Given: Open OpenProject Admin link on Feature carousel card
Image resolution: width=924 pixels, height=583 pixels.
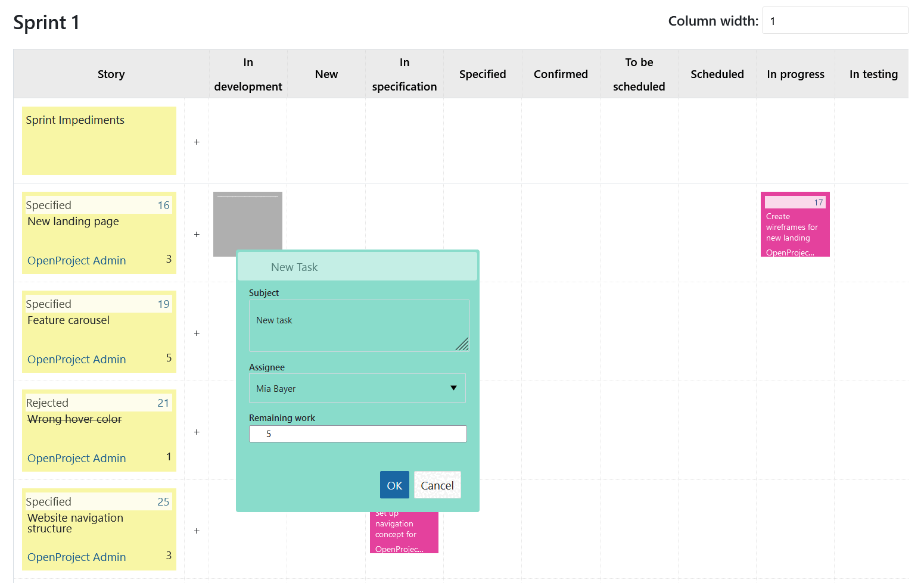Looking at the screenshot, I should click(x=76, y=359).
